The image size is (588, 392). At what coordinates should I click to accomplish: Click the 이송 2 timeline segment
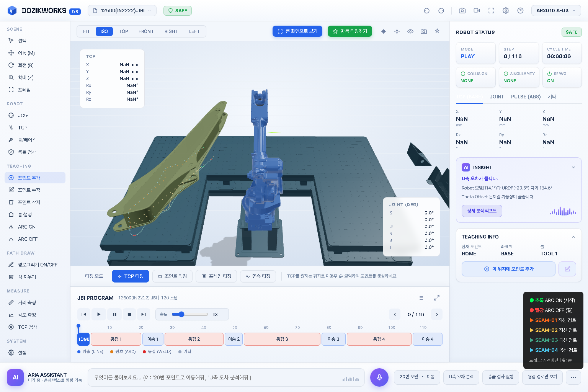click(x=234, y=339)
